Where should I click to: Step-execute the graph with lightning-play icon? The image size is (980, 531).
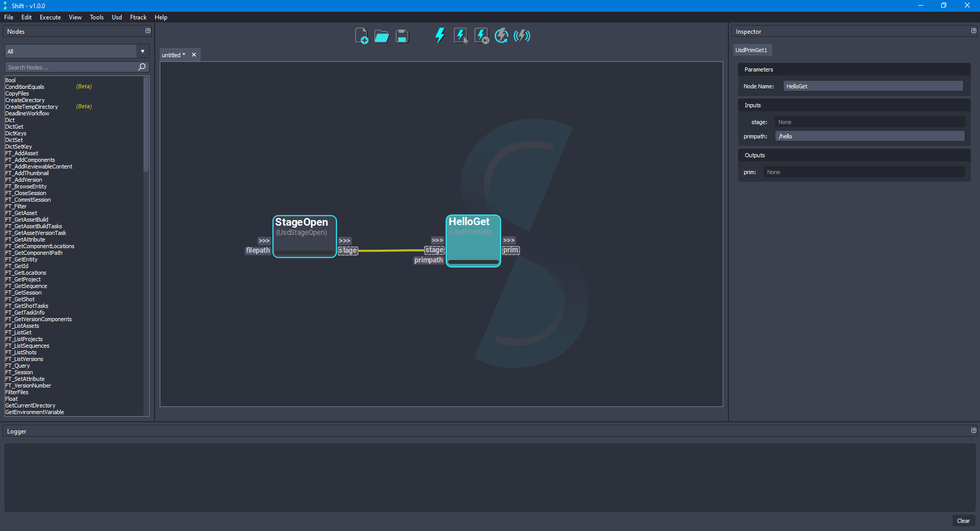(481, 36)
